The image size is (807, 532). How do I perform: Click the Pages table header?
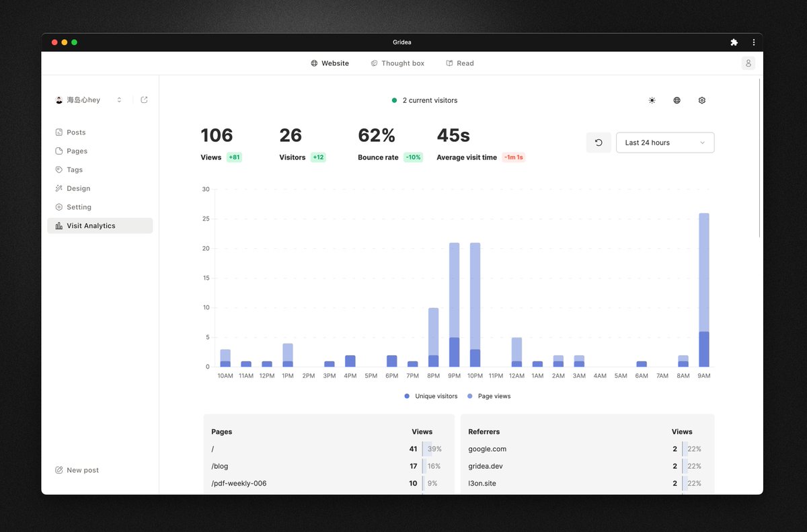click(x=221, y=432)
